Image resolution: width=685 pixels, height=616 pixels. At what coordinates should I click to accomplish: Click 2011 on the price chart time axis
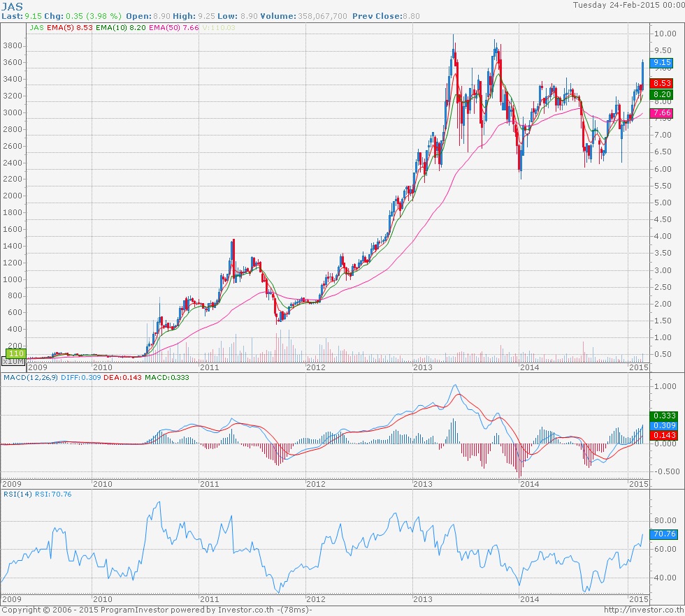pos(209,367)
